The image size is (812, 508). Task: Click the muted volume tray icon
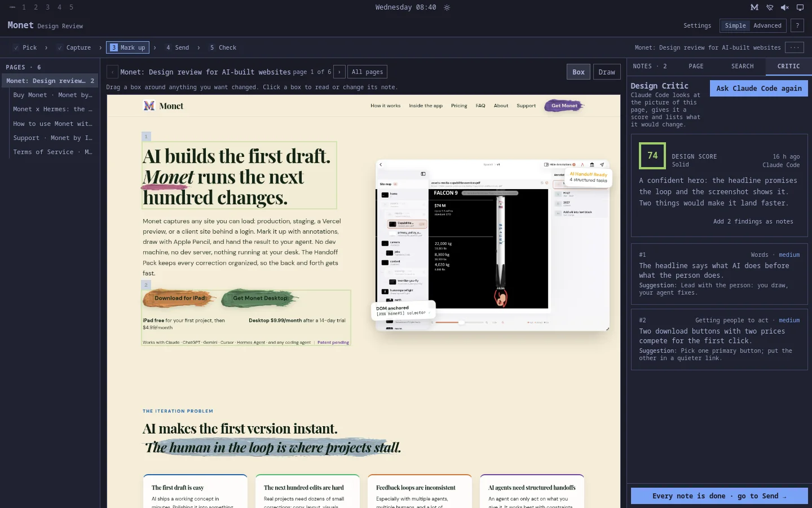click(784, 7)
